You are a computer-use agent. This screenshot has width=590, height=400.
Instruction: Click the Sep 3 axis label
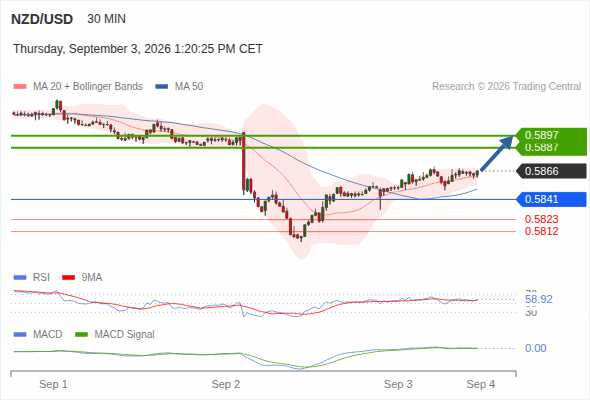[x=398, y=384]
